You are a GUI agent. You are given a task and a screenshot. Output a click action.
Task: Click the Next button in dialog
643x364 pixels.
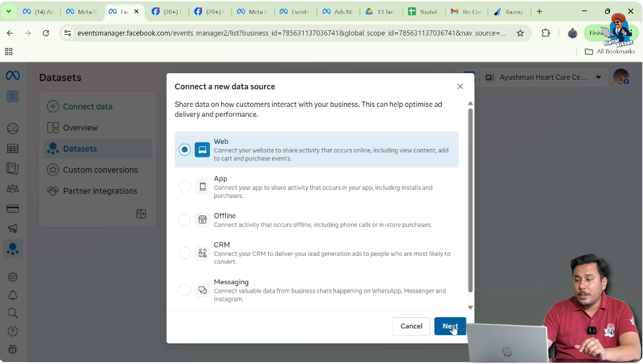(450, 326)
